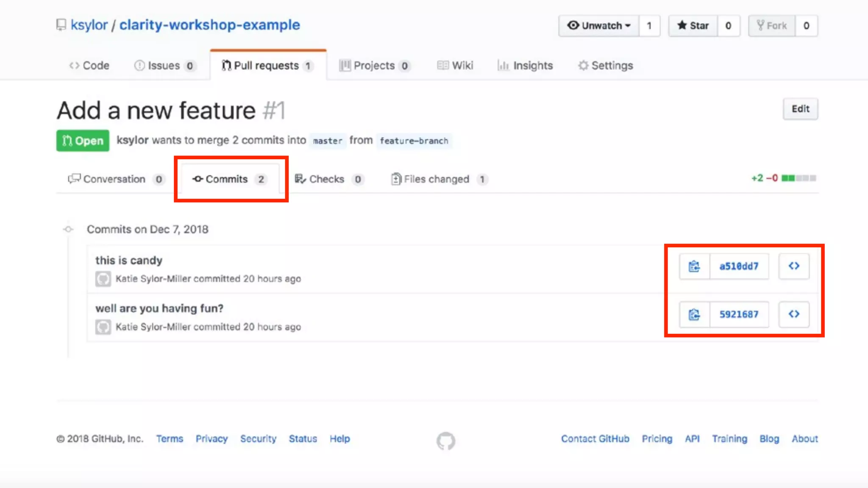Copy the full SHA for commit 5921687
Viewport: 868px width, 488px height.
(x=694, y=314)
